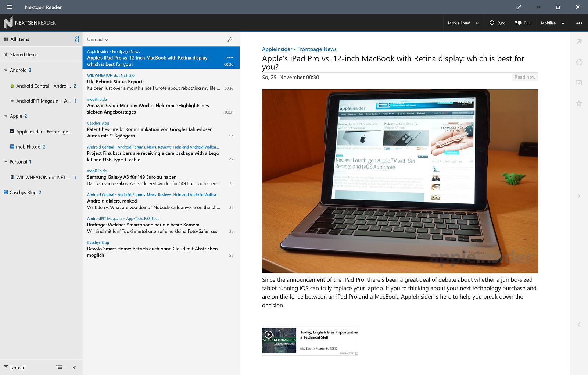Open the 'Umfrage: Welches Smartphone' article
Screen dimensions: 588x375
point(161,225)
